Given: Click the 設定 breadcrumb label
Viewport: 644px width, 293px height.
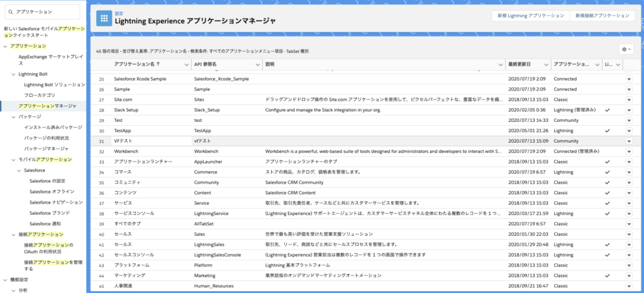Looking at the screenshot, I should pyautogui.click(x=119, y=13).
